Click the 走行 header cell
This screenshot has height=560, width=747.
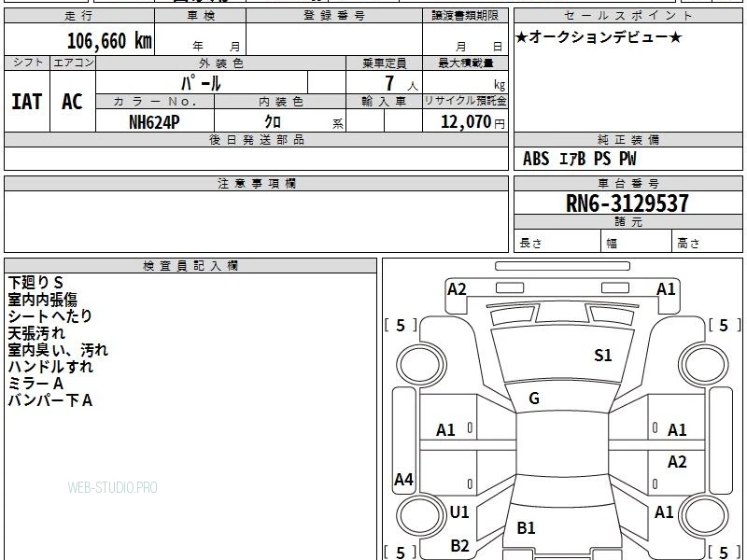[x=79, y=16]
